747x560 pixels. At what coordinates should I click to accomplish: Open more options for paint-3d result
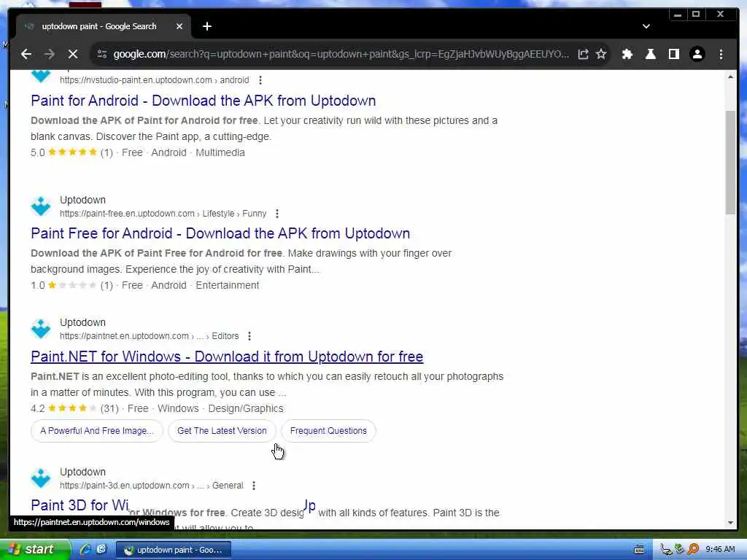[x=253, y=486]
